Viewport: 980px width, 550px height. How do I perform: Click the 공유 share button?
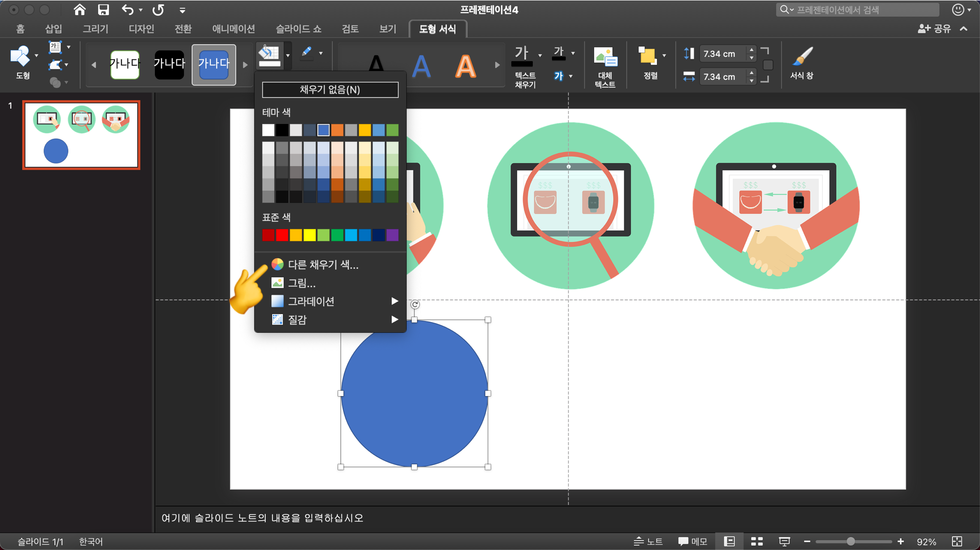[x=934, y=29]
